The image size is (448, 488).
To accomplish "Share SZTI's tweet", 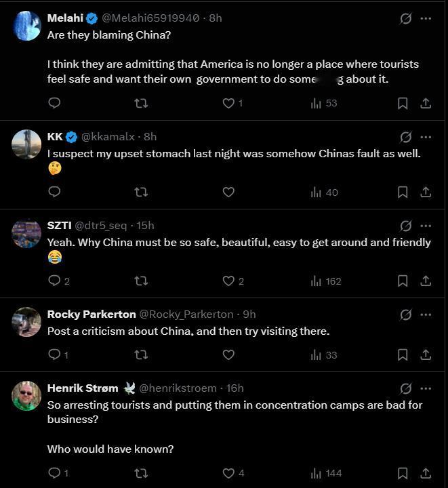I will coord(426,281).
